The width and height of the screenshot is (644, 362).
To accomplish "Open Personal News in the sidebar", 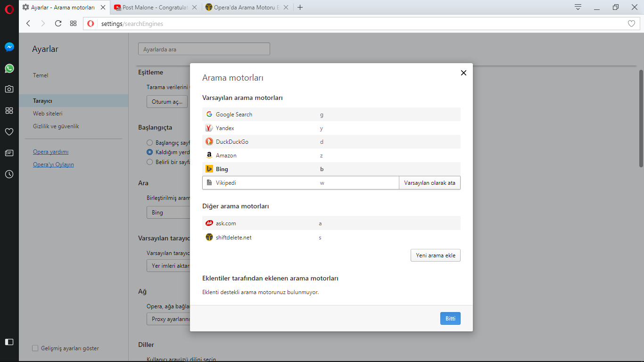I will pyautogui.click(x=9, y=153).
